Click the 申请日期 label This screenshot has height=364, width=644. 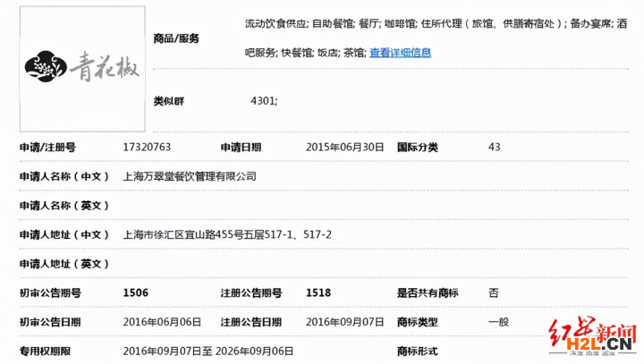pos(241,147)
